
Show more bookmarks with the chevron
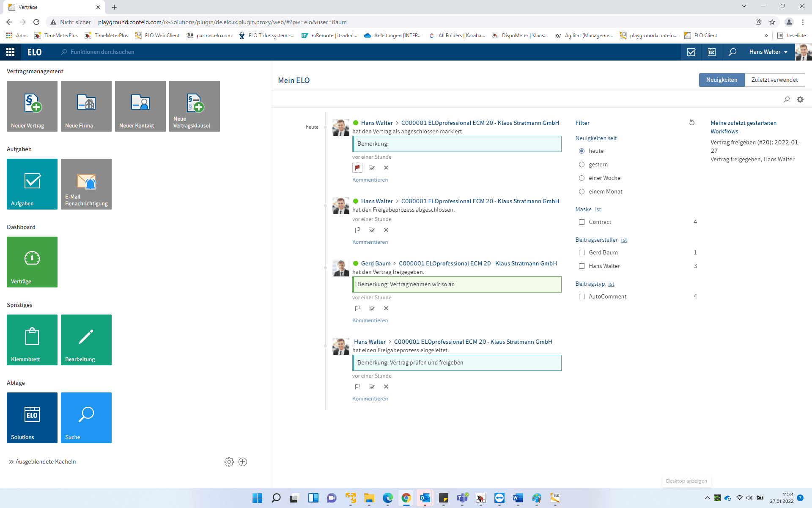[x=766, y=36]
